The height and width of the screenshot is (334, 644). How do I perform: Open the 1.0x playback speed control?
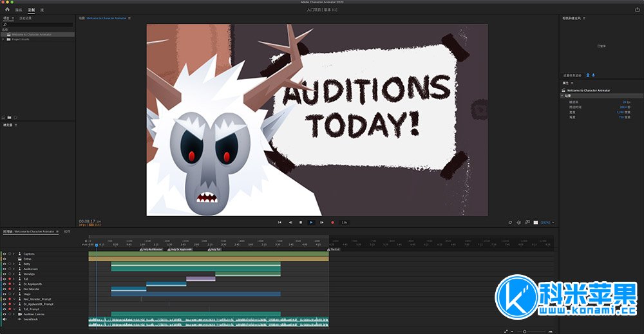(344, 223)
